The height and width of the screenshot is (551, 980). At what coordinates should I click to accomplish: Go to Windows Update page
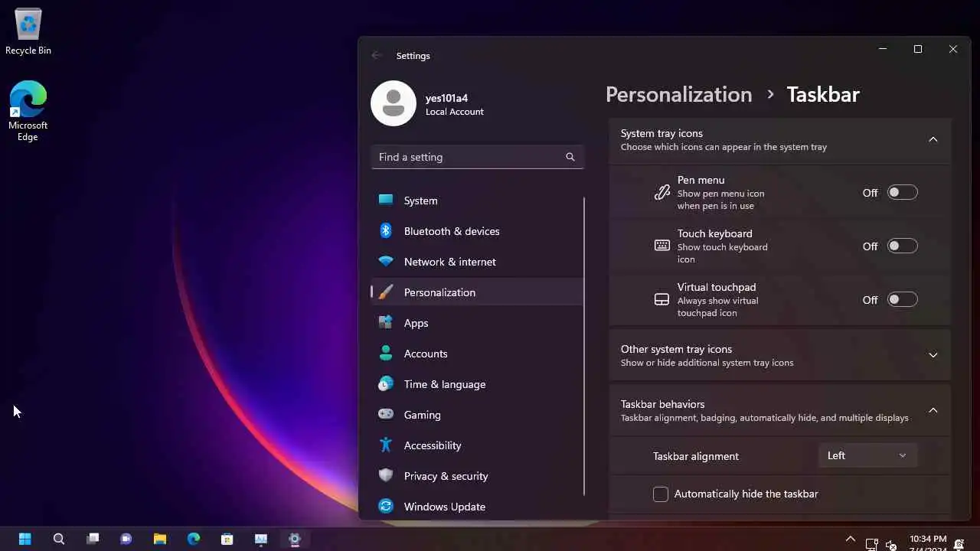pos(477,507)
